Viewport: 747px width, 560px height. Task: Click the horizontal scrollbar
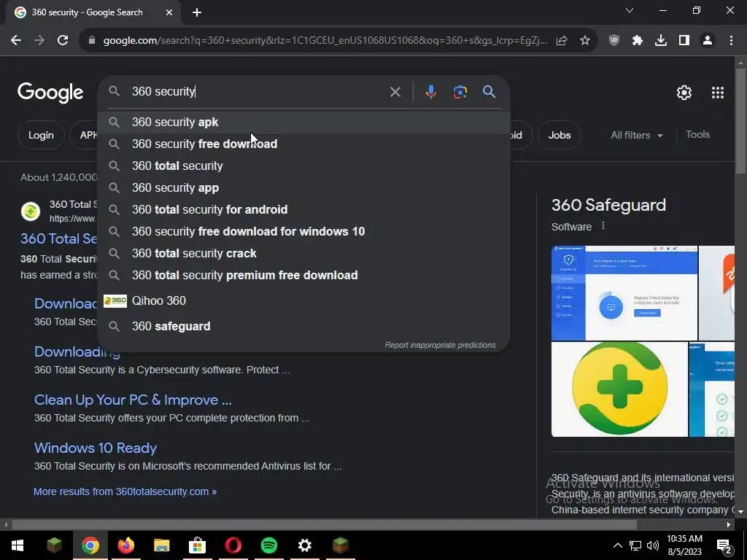(x=324, y=525)
